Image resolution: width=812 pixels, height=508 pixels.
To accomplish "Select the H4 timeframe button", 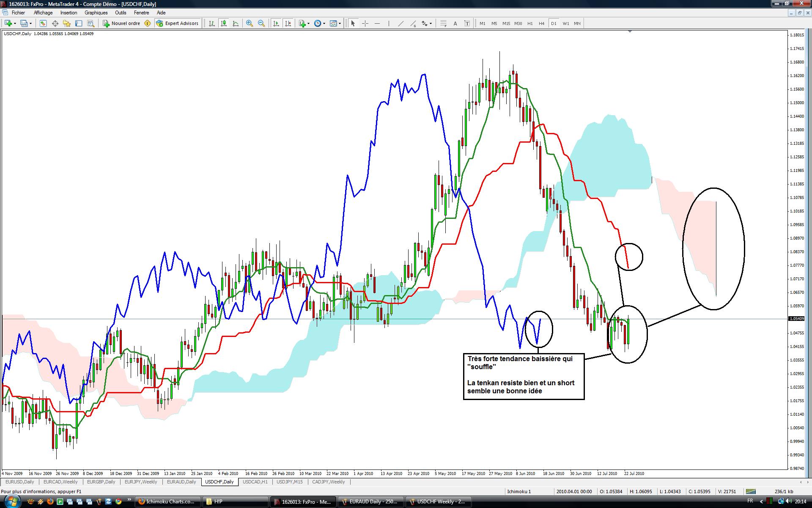I will pyautogui.click(x=541, y=24).
